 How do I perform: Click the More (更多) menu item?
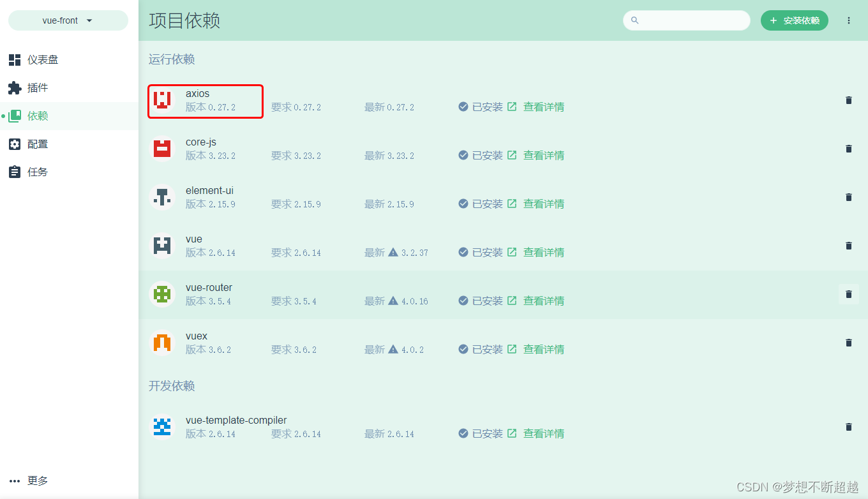click(x=69, y=481)
